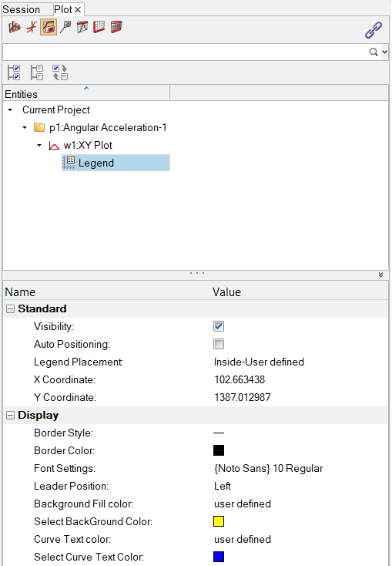This screenshot has width=392, height=566.
Task: Click the first red filter icon in the toolbar
Action: click(x=15, y=27)
